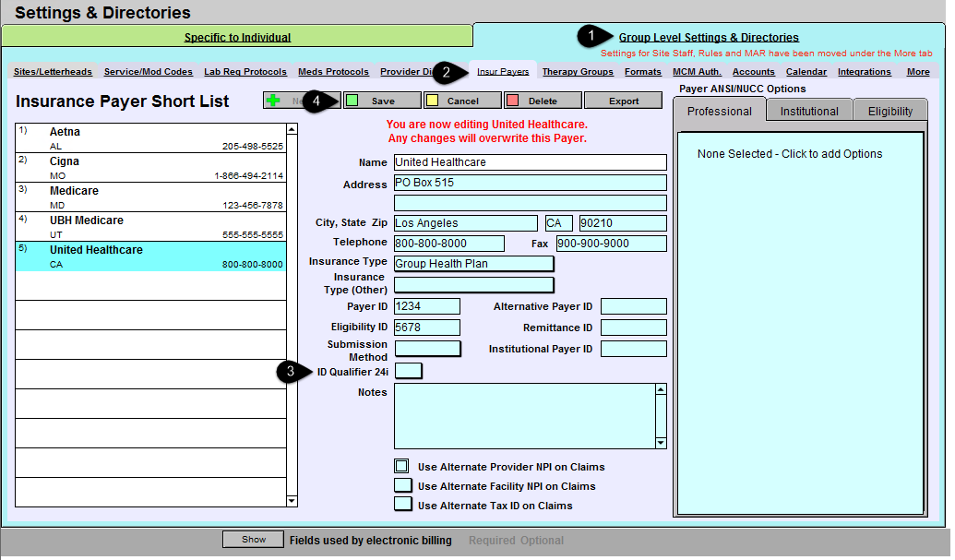Open the Therapy Groups tab
This screenshot has width=955, height=560.
578,72
